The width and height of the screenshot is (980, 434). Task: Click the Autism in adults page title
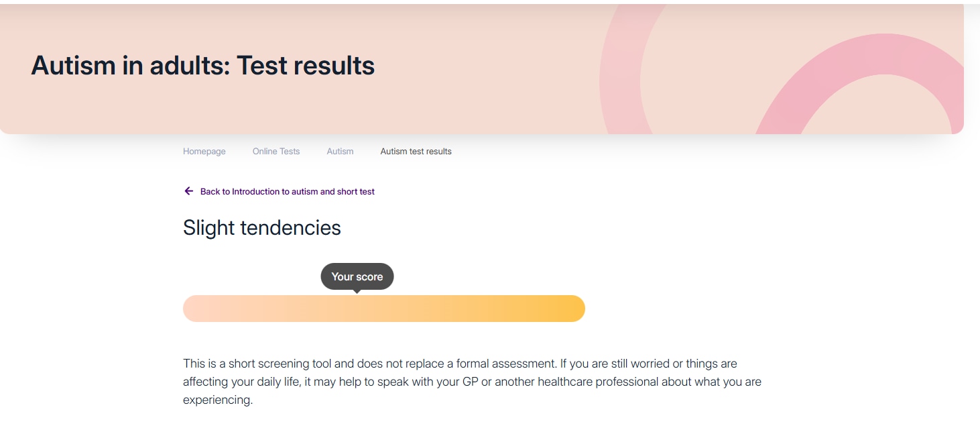pyautogui.click(x=202, y=66)
